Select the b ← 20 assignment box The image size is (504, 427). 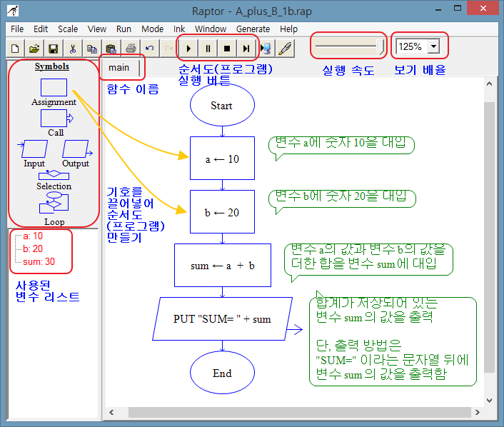(222, 211)
